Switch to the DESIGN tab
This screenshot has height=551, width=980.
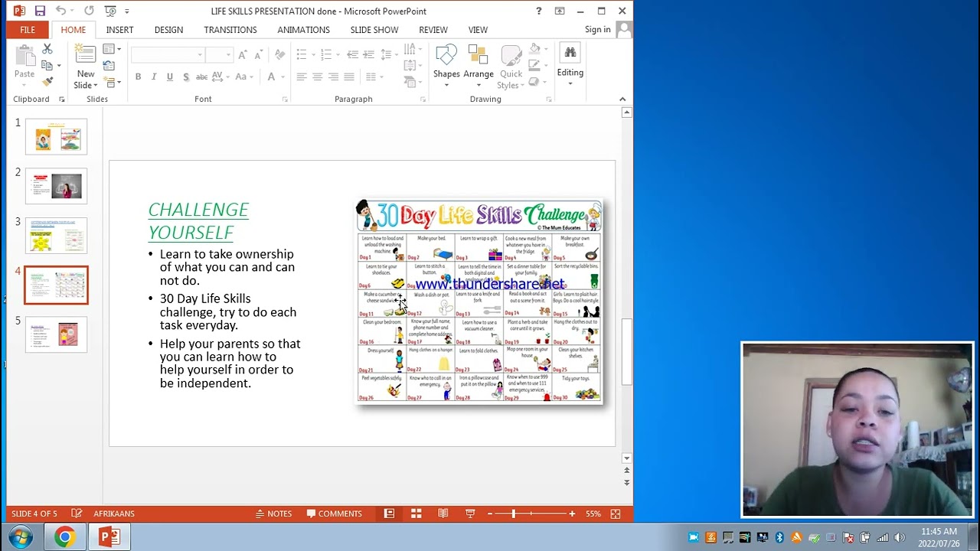point(168,30)
